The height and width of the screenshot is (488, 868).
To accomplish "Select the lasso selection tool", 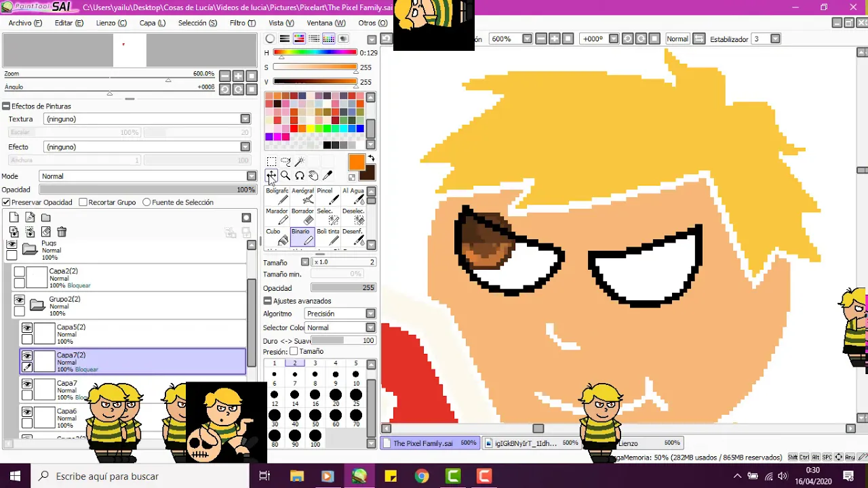I will pos(285,161).
